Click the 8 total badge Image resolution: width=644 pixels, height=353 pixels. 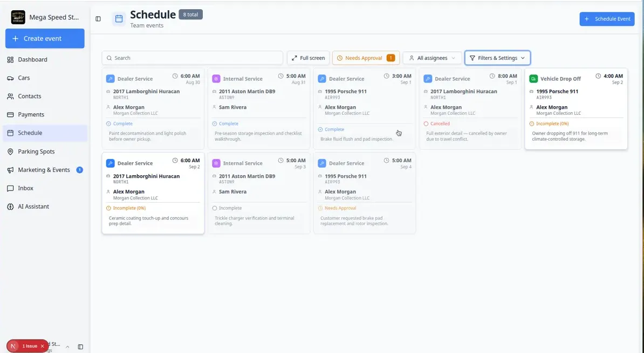190,15
